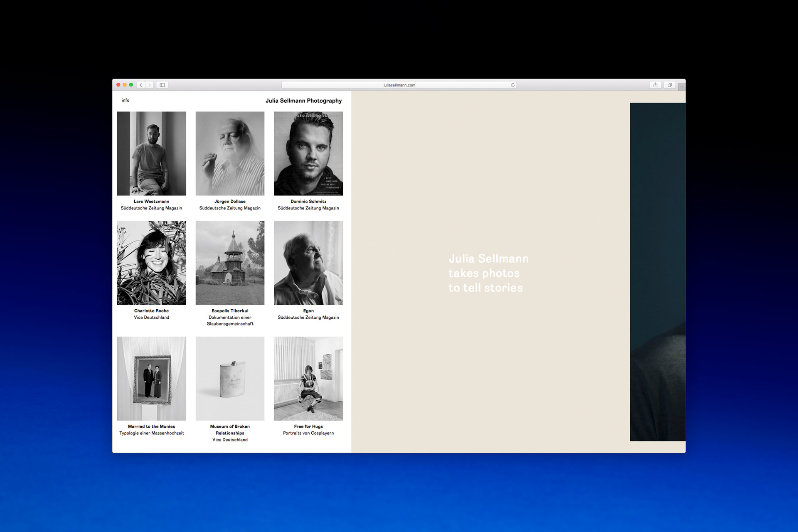Click the Safari back arrow button
798x532 pixels.
(141, 85)
